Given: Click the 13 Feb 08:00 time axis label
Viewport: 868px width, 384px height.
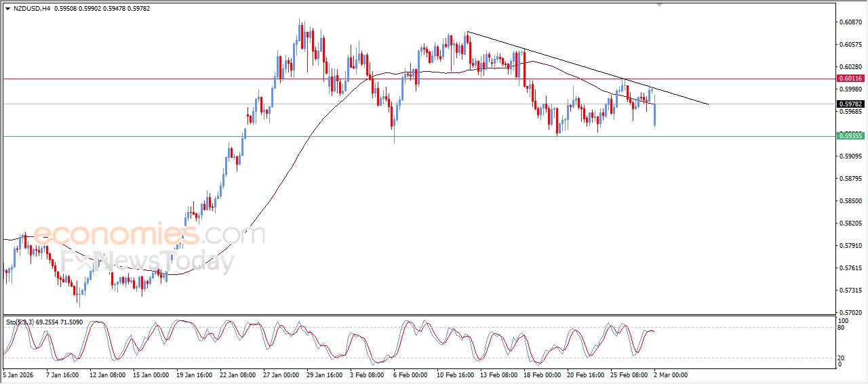Looking at the screenshot, I should point(498,374).
